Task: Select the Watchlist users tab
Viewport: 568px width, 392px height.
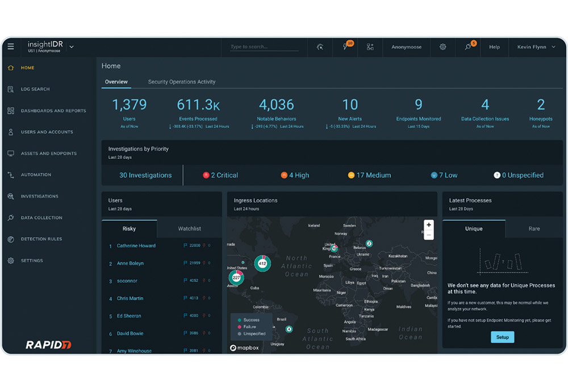Action: (190, 228)
